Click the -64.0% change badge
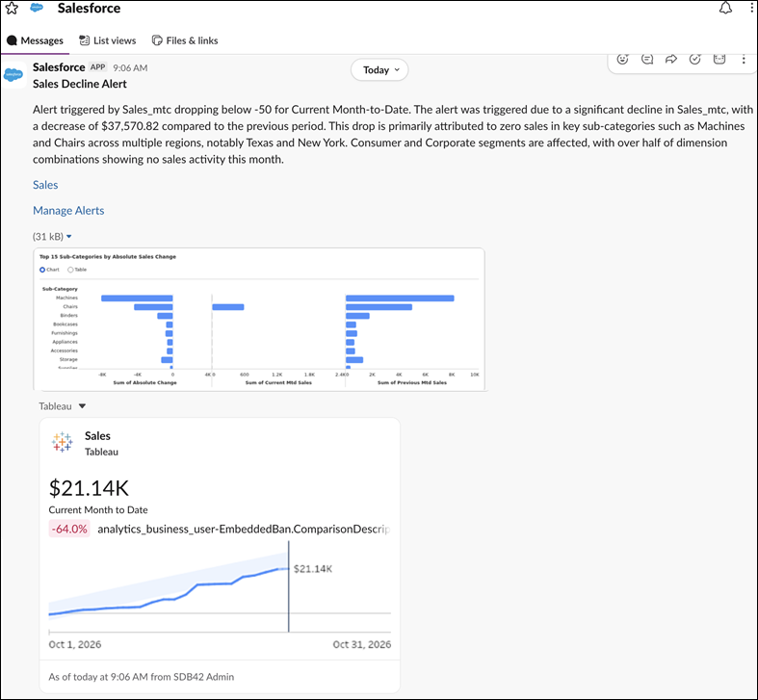The image size is (758, 700). tap(69, 529)
